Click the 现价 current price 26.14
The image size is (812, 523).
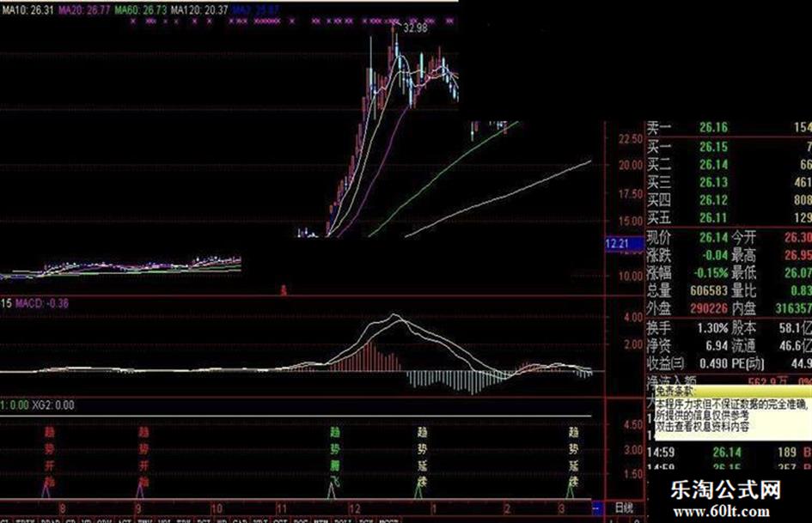(713, 238)
